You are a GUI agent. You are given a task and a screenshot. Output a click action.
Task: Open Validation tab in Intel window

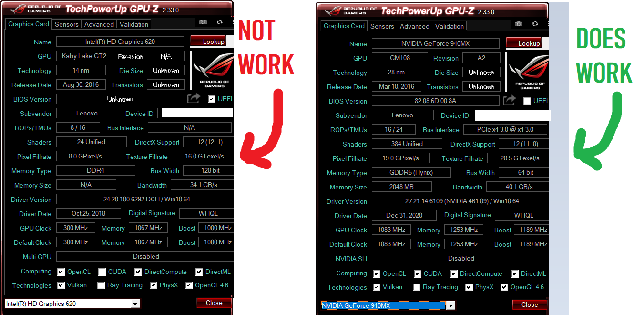coord(134,24)
